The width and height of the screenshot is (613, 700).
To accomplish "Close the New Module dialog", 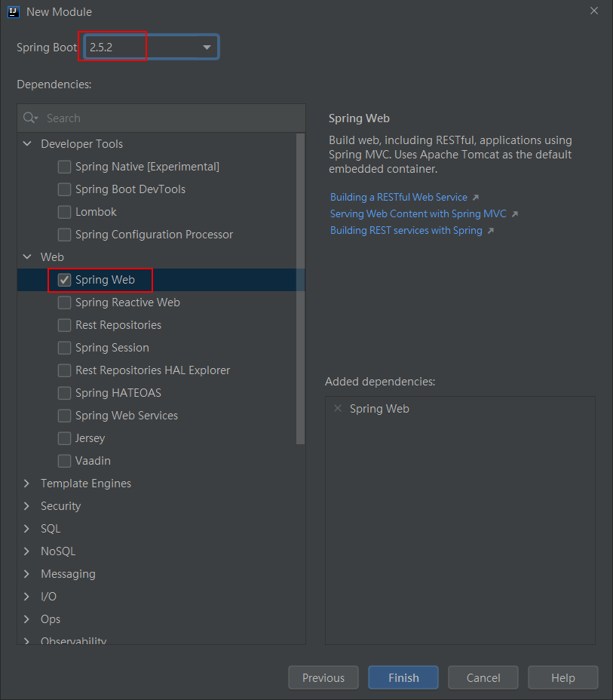I will click(594, 11).
